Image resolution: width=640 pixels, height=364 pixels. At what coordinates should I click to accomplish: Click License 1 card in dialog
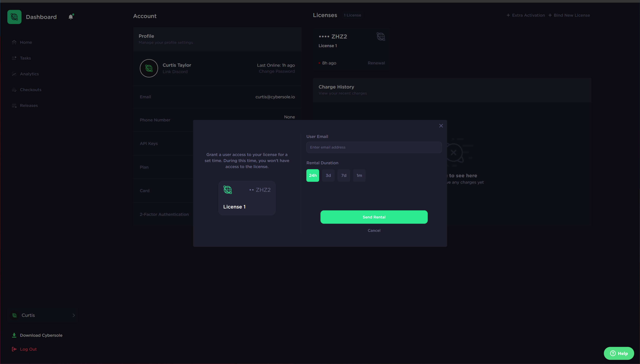point(247,198)
